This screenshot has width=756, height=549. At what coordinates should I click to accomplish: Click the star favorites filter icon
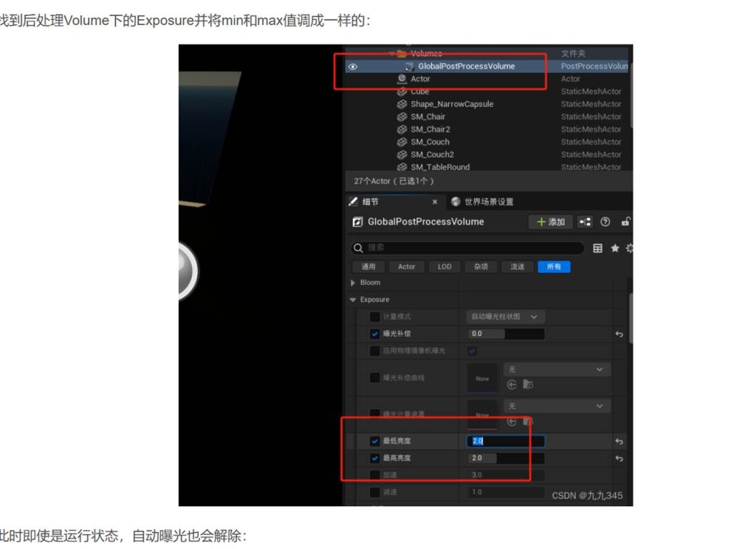coord(614,249)
